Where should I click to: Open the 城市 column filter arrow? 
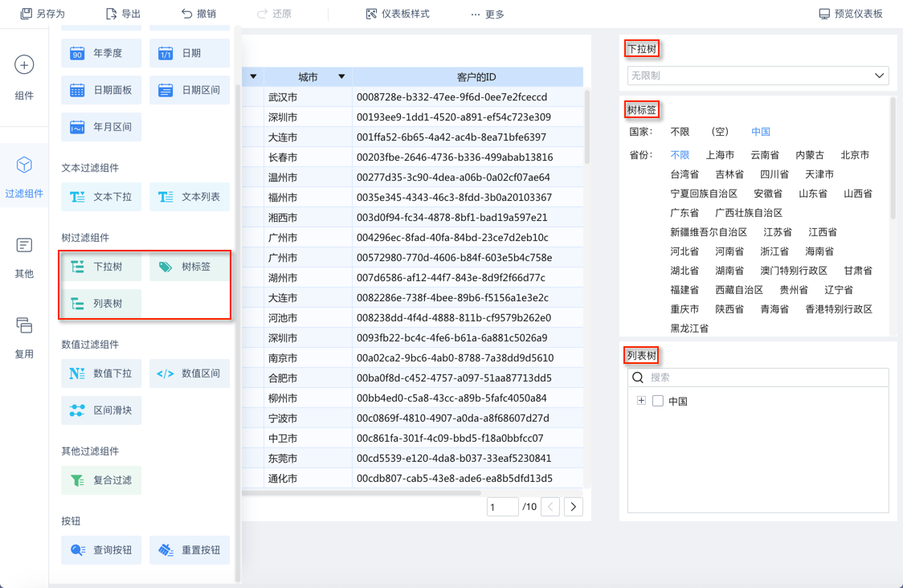[x=341, y=77]
